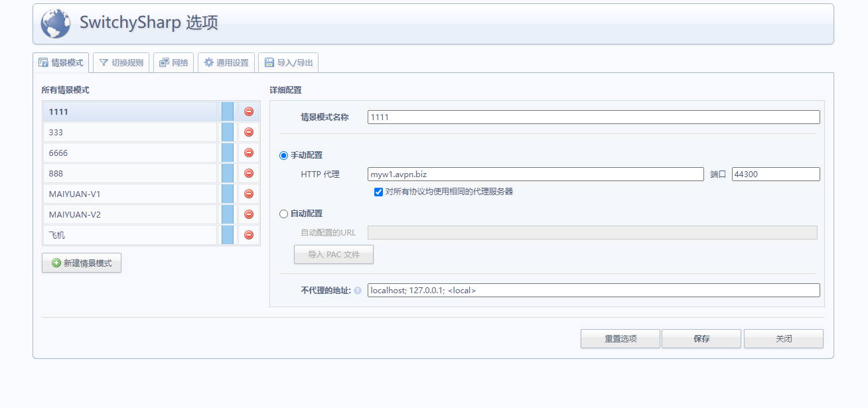Viewport: 868px width, 408px height.
Task: Click the 新建情景模式 button
Action: (x=82, y=263)
